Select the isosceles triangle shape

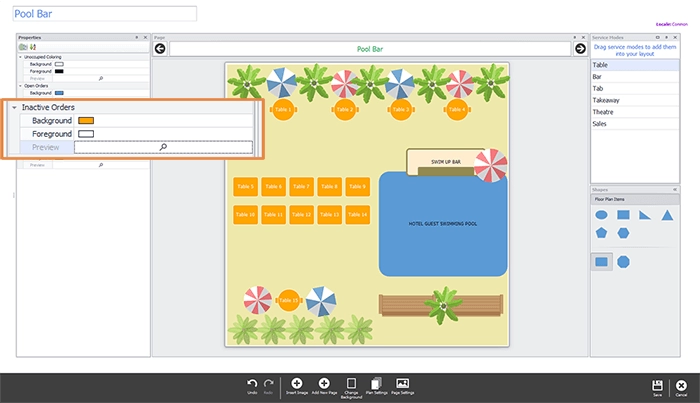click(667, 215)
